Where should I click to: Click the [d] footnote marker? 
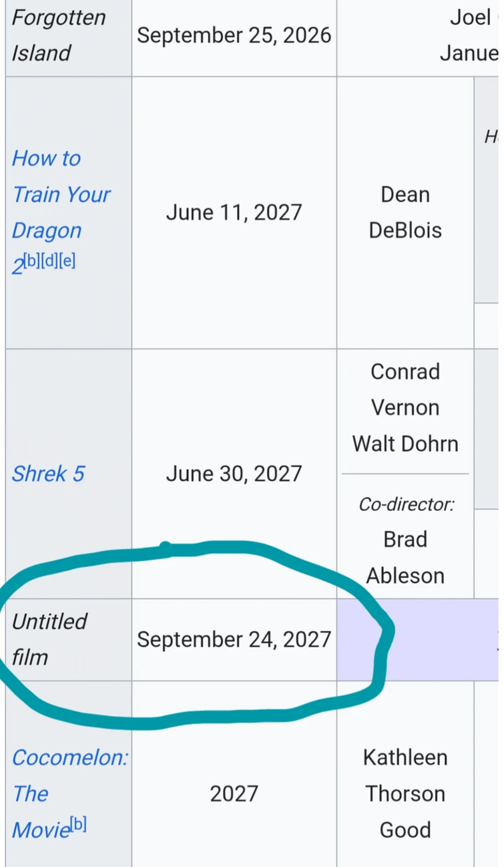[49, 260]
